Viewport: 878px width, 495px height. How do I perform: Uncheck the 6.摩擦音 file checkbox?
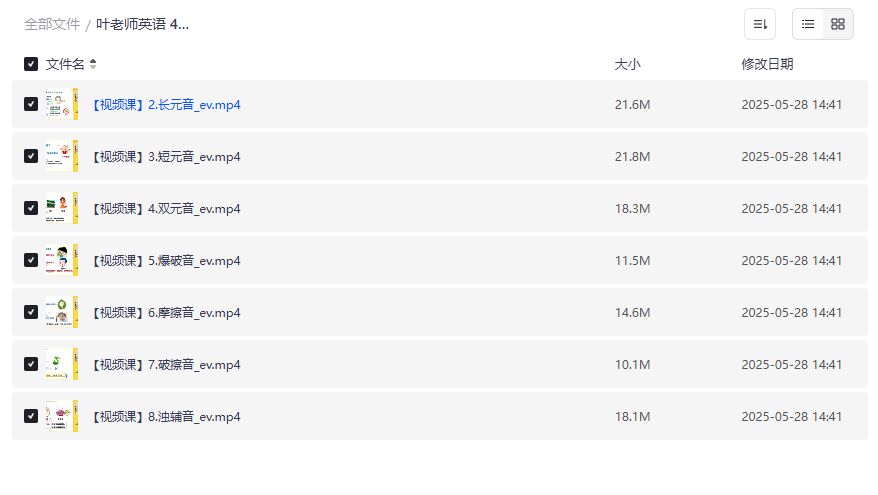(x=31, y=312)
